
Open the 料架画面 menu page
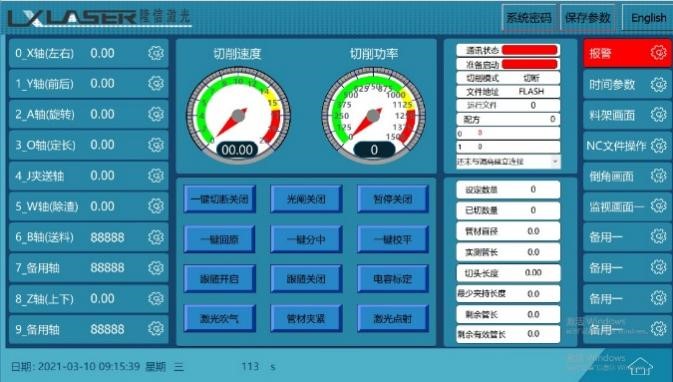point(627,115)
